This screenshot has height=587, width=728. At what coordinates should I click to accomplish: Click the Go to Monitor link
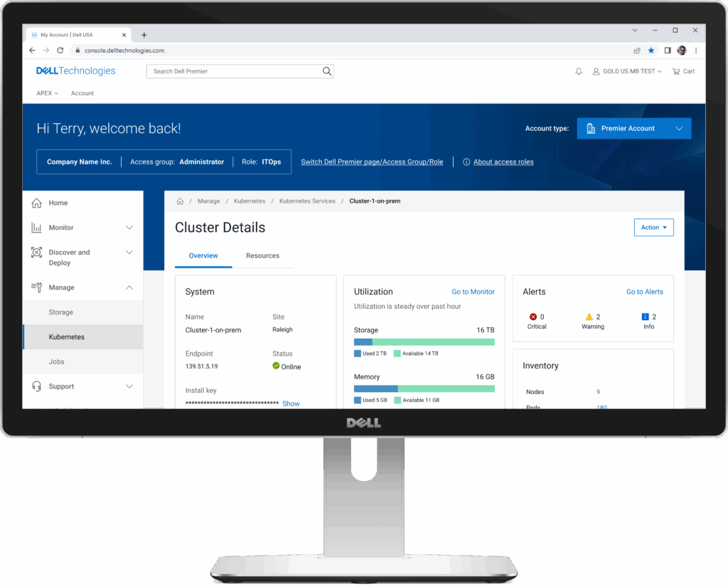[473, 291]
